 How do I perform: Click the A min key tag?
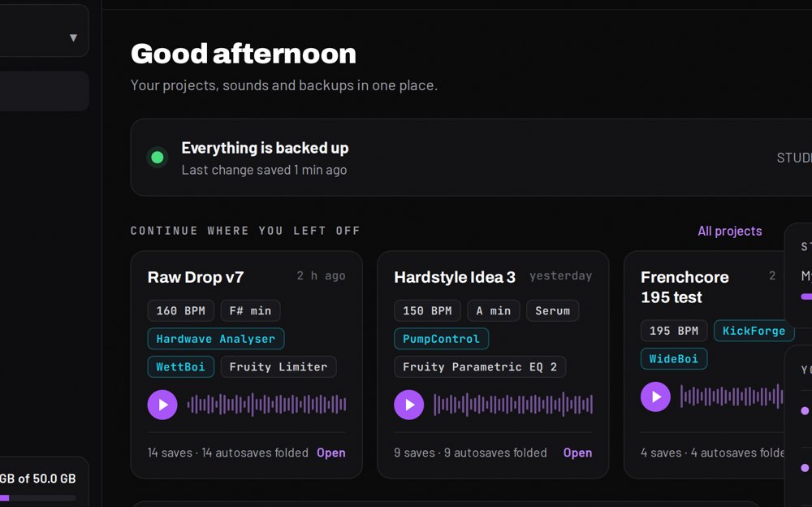[494, 310]
